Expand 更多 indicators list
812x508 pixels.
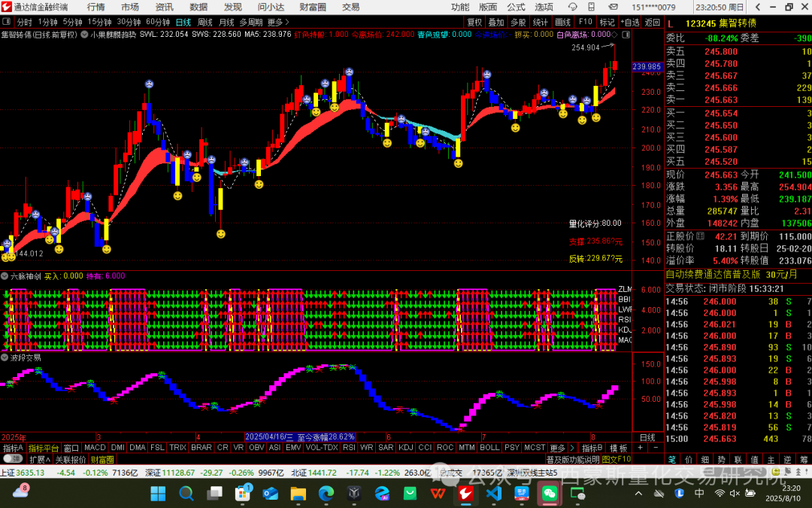click(557, 447)
